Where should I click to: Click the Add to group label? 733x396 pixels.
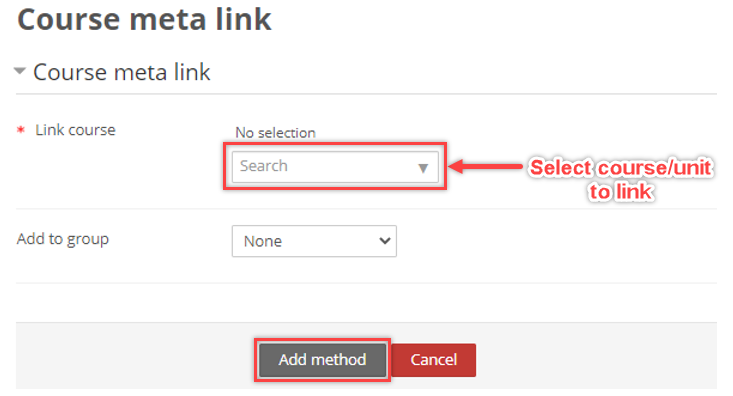63,239
